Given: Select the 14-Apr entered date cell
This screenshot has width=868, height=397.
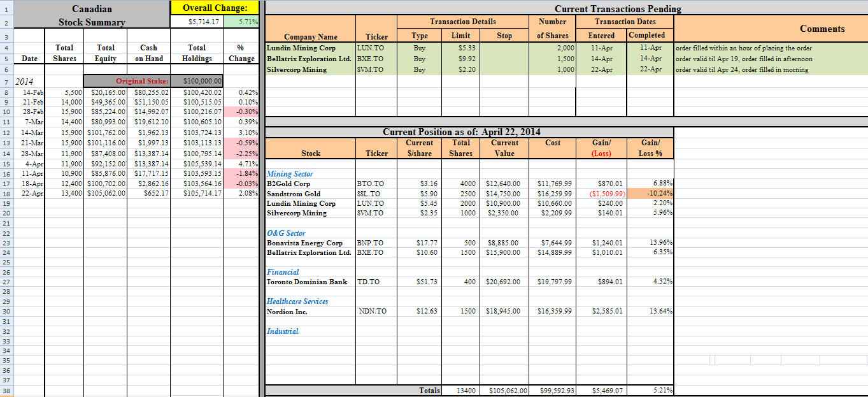Looking at the screenshot, I should (x=601, y=59).
